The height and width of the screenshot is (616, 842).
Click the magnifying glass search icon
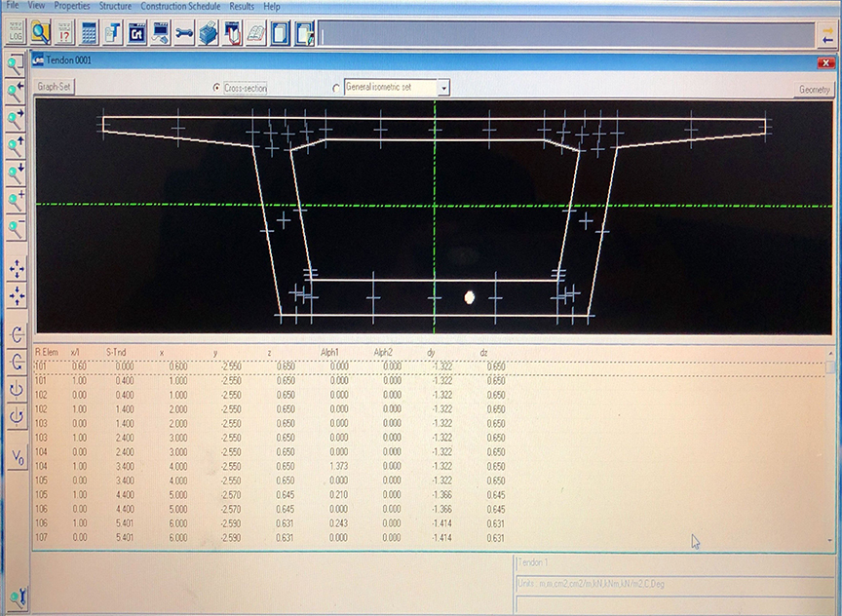click(x=40, y=32)
